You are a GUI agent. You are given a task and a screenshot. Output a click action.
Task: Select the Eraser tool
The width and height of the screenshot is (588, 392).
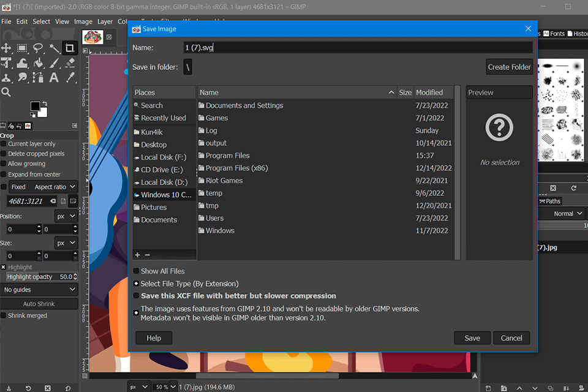click(70, 63)
